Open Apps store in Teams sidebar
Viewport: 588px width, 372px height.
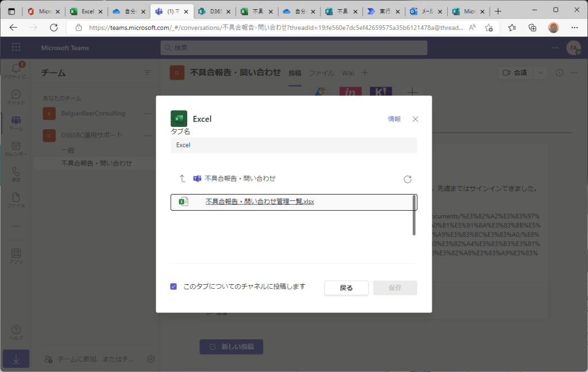tap(16, 256)
